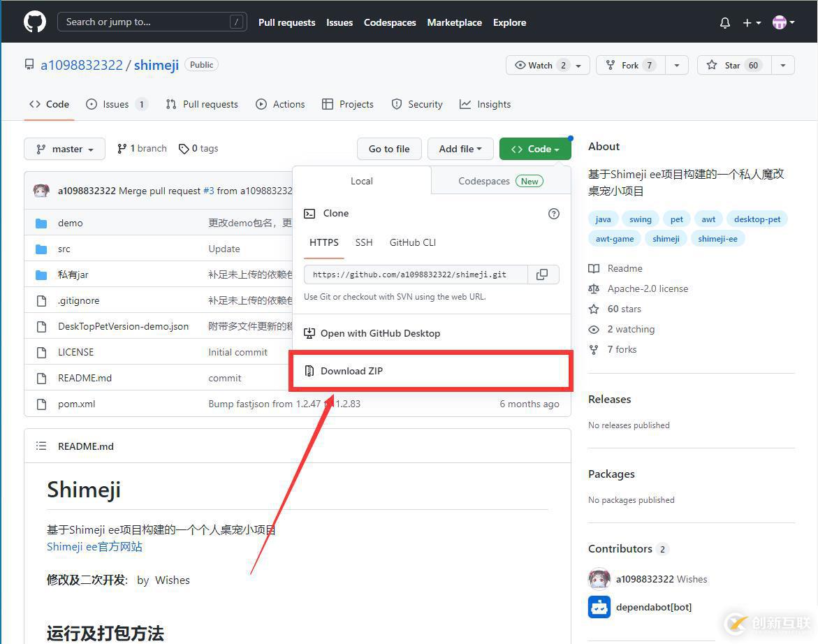Click Download ZIP
818x644 pixels.
pyautogui.click(x=431, y=371)
